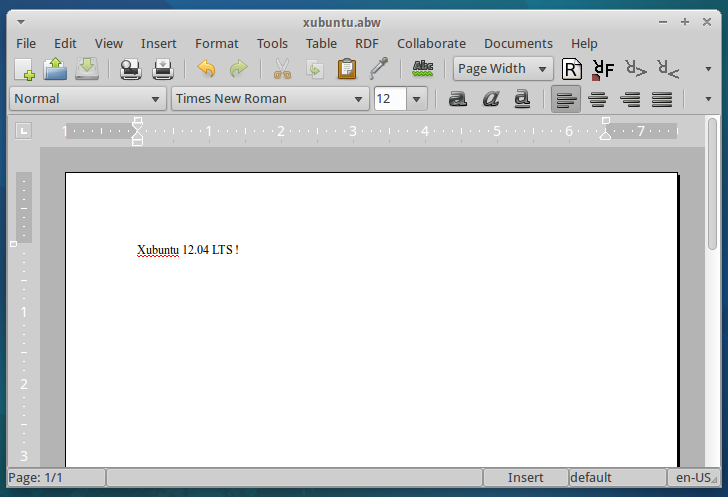This screenshot has height=497, width=728.
Task: Toggle bold text formatting
Action: pos(457,98)
